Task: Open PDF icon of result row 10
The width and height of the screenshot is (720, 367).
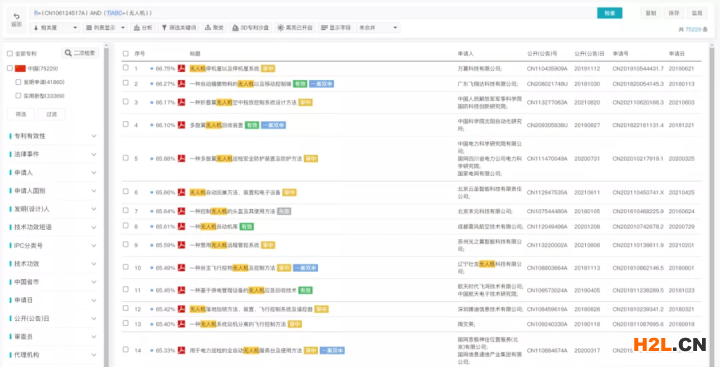Action: point(181,267)
